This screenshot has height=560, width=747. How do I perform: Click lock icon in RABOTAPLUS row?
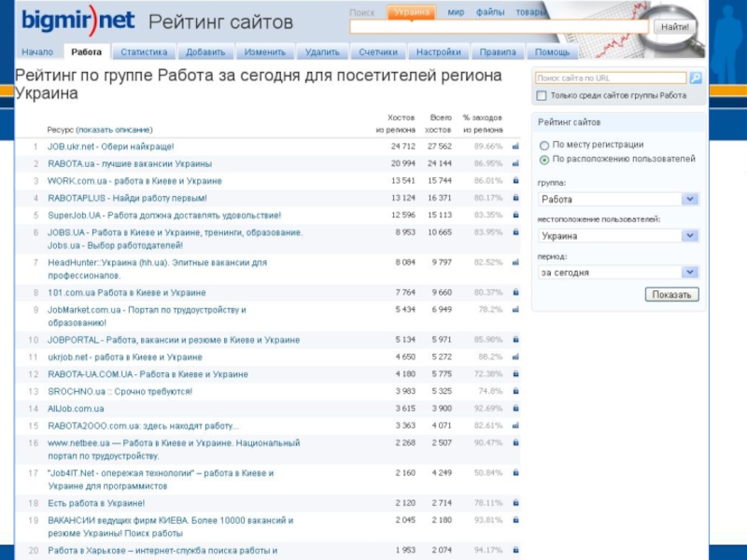click(515, 198)
